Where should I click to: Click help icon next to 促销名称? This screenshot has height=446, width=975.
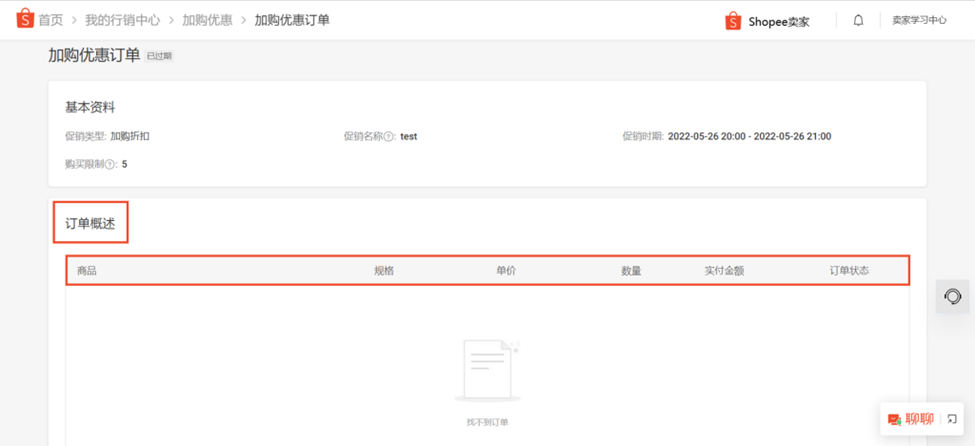click(390, 137)
